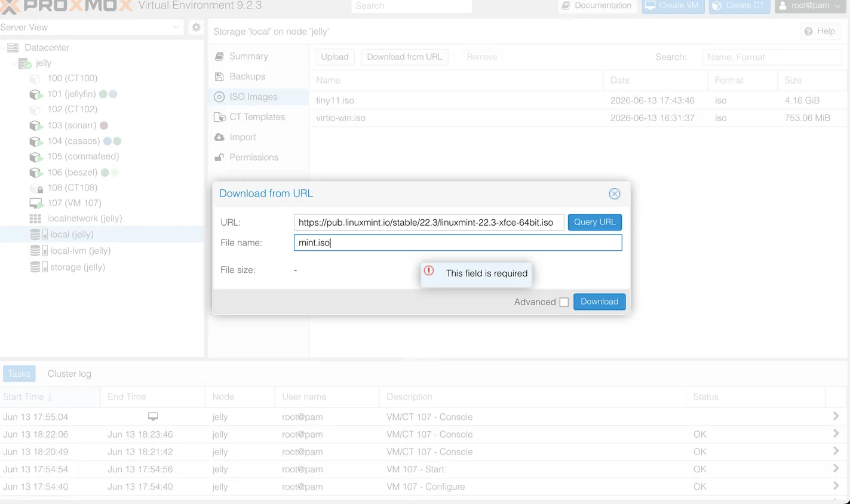Collapse the jelly node expander
This screenshot has width=850, height=504.
click(13, 63)
